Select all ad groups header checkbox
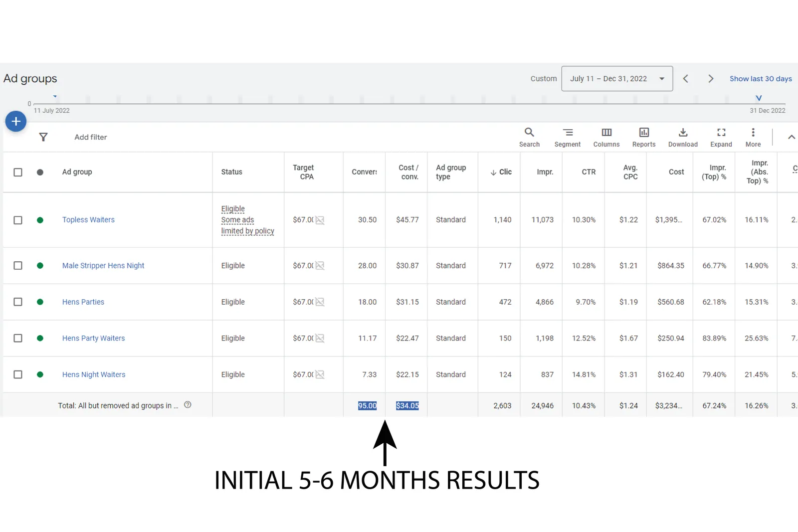Screen dimensions: 798x532 point(18,172)
